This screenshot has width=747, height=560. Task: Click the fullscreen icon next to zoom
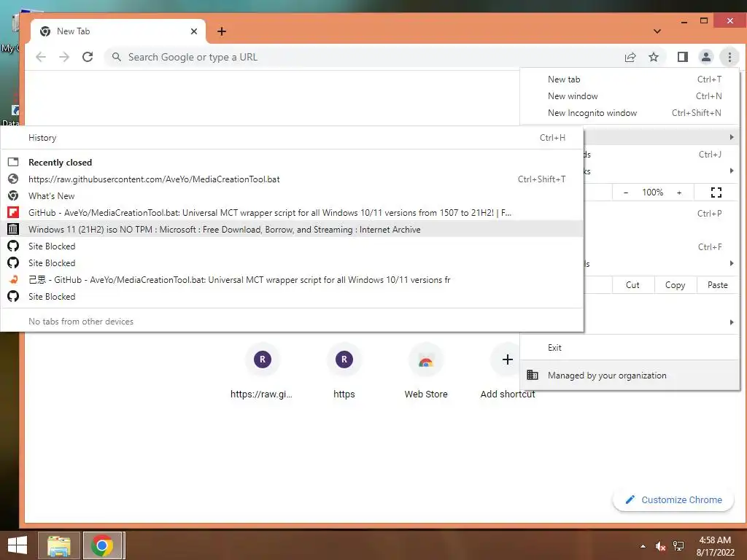point(716,192)
